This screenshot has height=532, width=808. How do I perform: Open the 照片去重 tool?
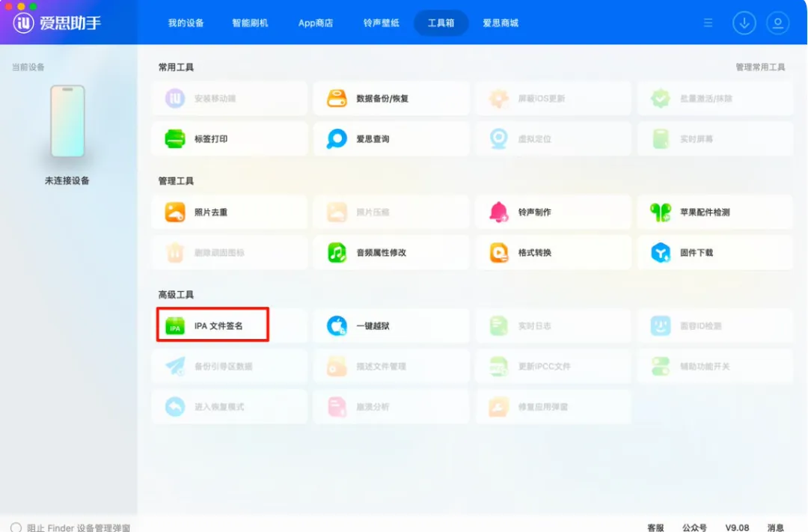click(x=230, y=212)
